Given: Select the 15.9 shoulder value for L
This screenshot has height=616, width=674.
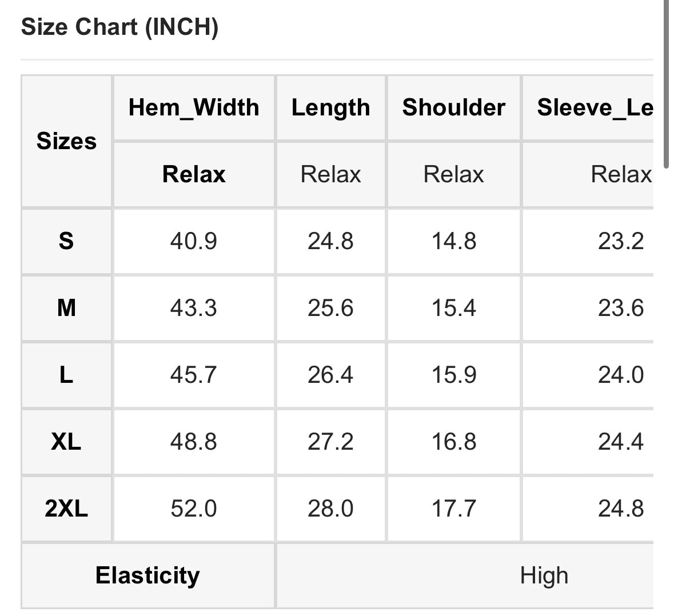Looking at the screenshot, I should [453, 375].
